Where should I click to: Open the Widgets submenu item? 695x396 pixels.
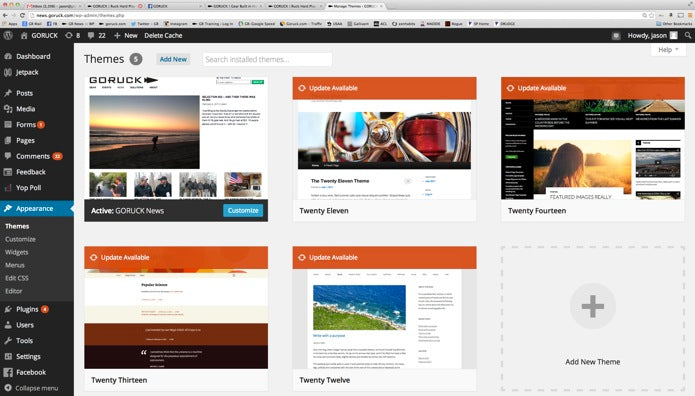[16, 252]
